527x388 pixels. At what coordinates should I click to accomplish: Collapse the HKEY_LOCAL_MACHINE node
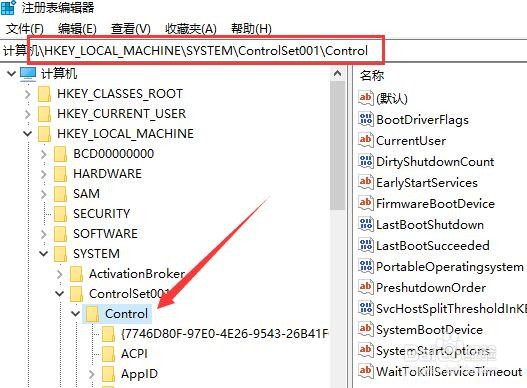click(x=28, y=134)
